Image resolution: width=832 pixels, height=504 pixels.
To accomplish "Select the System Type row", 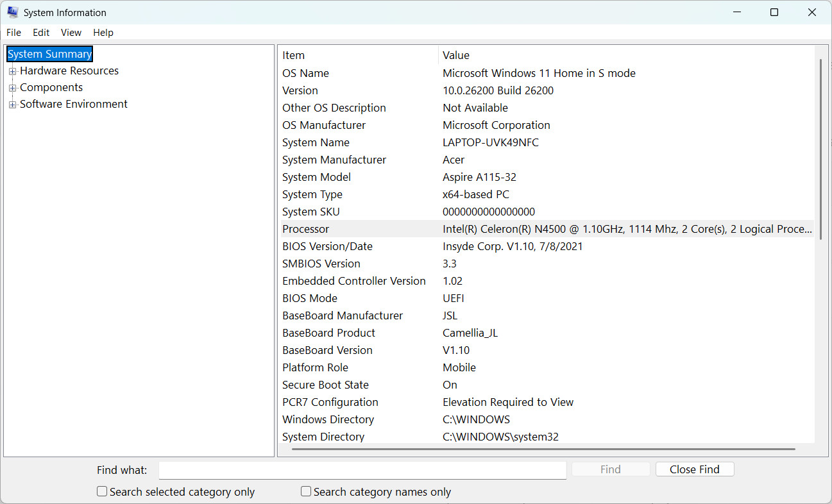I will click(547, 194).
